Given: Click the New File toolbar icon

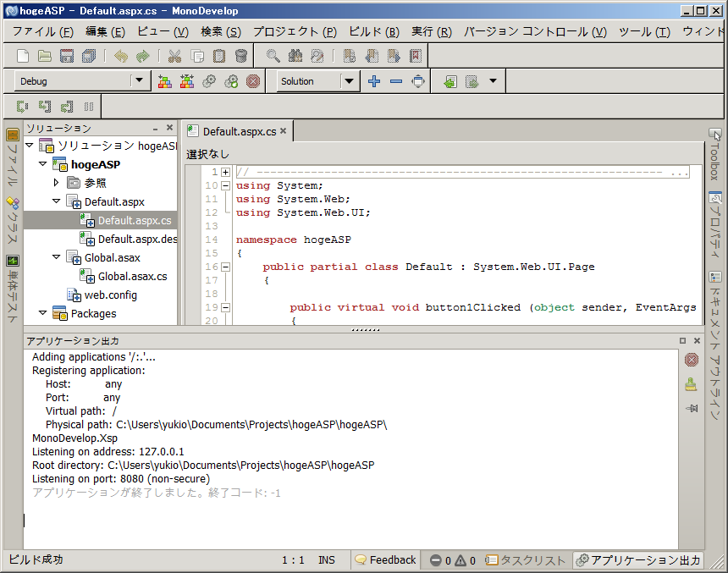Looking at the screenshot, I should click(x=23, y=56).
